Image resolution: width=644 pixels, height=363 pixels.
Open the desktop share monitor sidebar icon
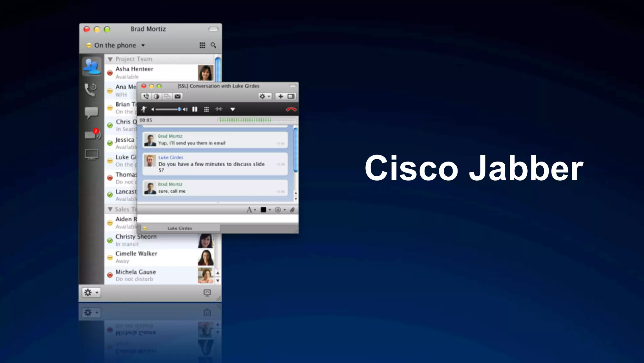coord(92,155)
